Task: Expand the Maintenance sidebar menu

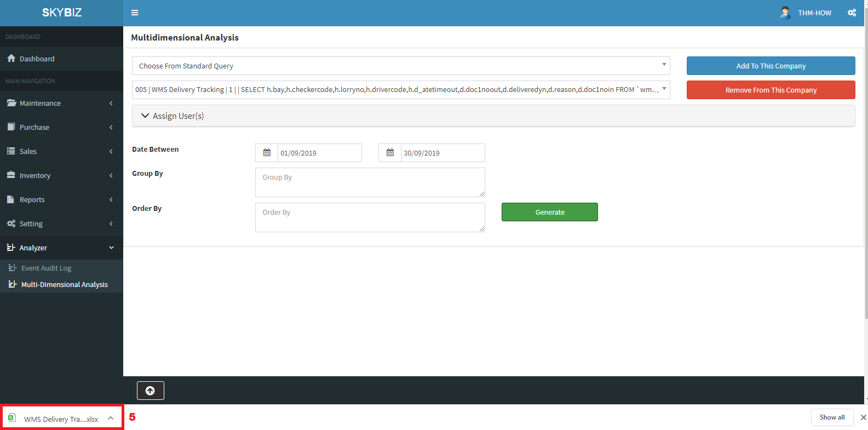Action: click(61, 103)
